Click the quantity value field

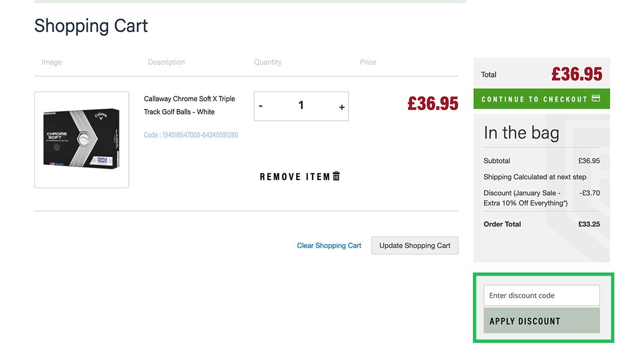click(301, 106)
